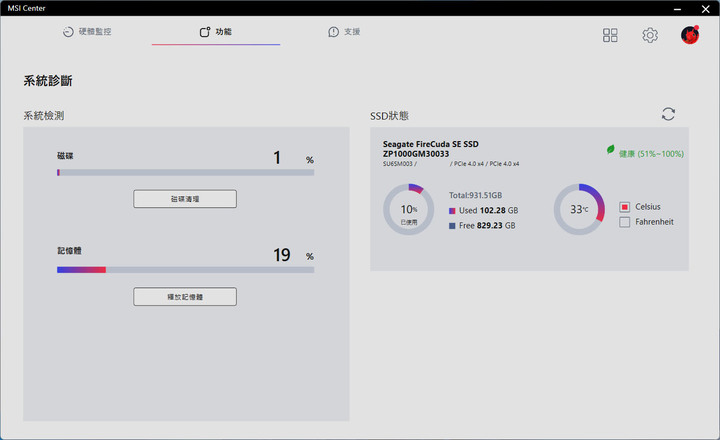Viewport: 720px width, 440px height.
Task: Click the memory usage progress bar
Action: [186, 270]
